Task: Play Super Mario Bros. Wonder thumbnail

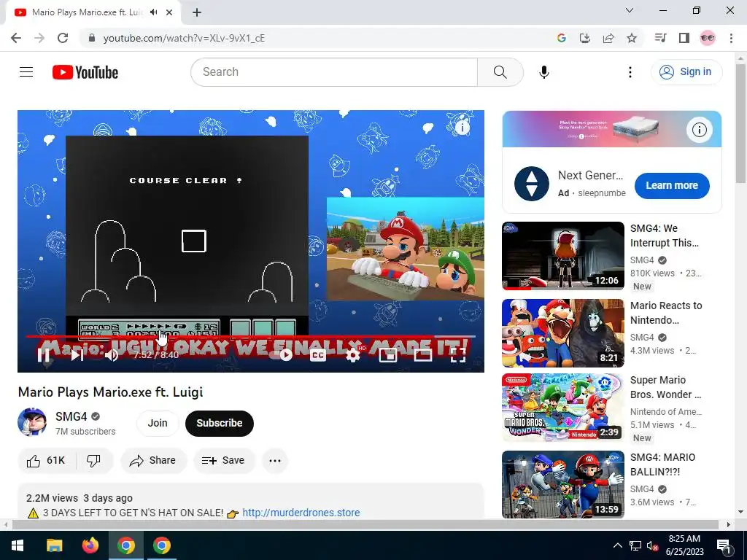Action: pos(562,408)
